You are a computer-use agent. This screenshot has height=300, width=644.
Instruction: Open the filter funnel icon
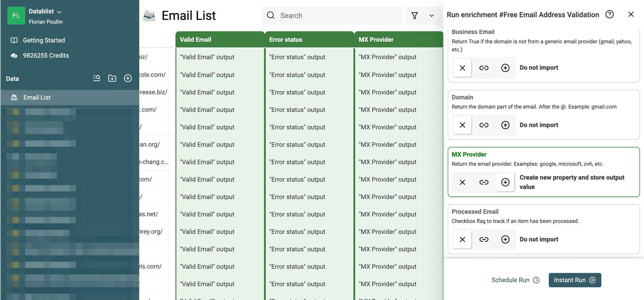click(x=415, y=15)
